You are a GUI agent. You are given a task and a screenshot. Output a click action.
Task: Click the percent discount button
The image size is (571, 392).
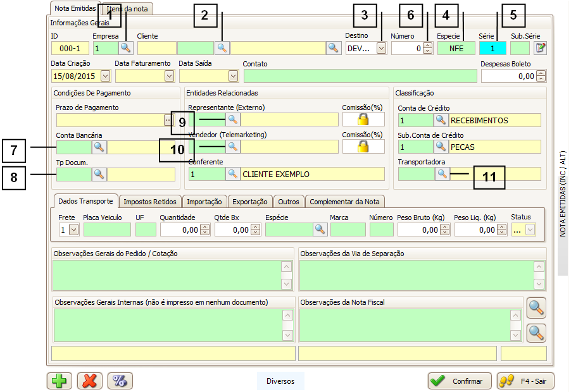point(120,381)
